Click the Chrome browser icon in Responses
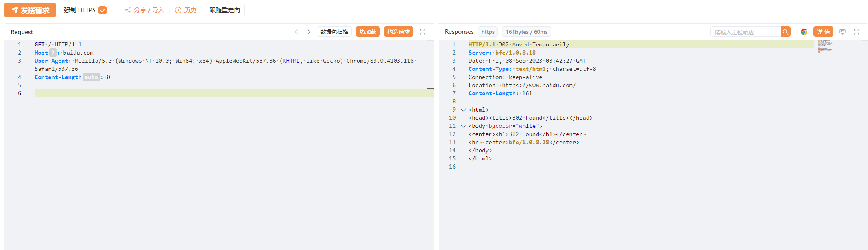The width and height of the screenshot is (868, 250). pyautogui.click(x=804, y=32)
